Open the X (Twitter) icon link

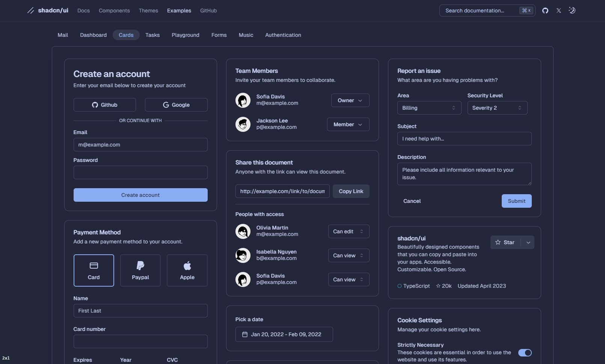[559, 11]
